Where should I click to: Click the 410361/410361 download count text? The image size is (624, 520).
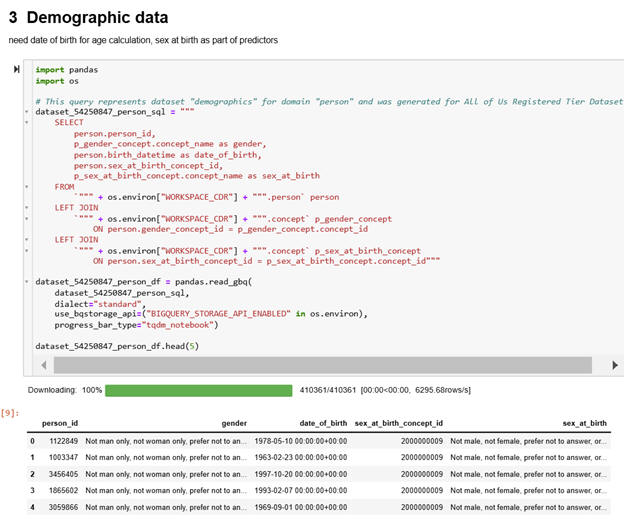click(328, 390)
